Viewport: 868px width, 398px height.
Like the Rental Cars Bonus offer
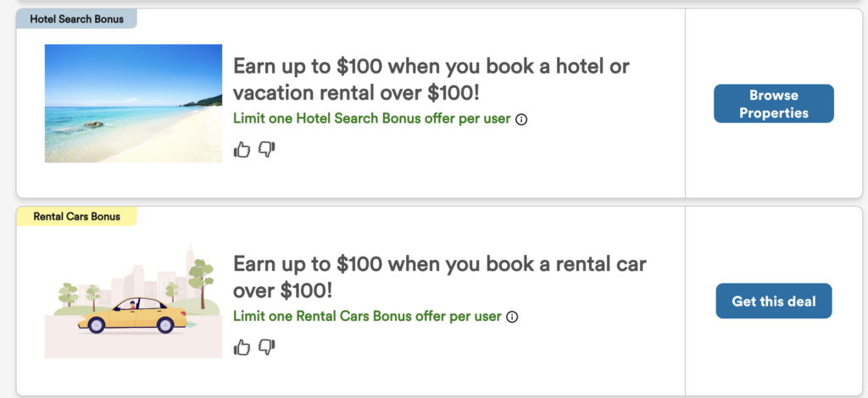242,347
